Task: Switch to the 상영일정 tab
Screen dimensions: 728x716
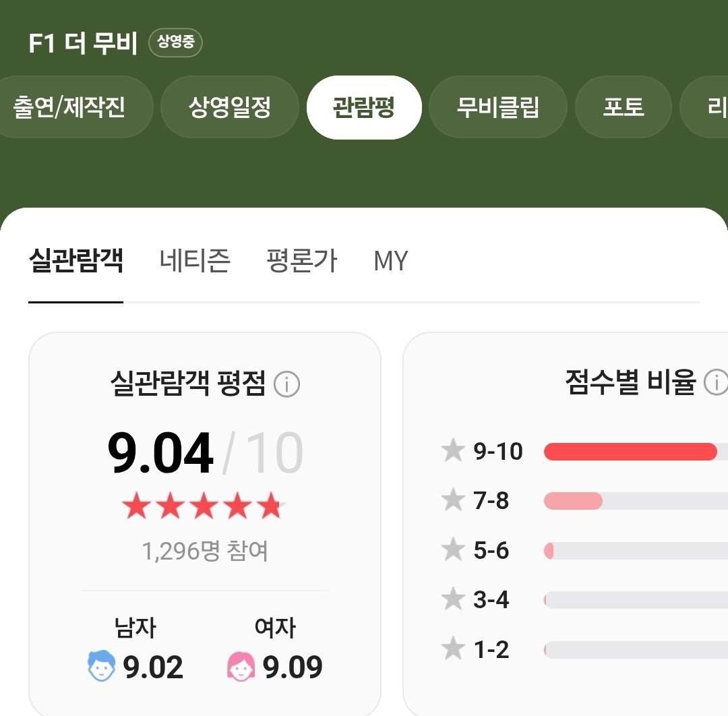Action: point(229,107)
